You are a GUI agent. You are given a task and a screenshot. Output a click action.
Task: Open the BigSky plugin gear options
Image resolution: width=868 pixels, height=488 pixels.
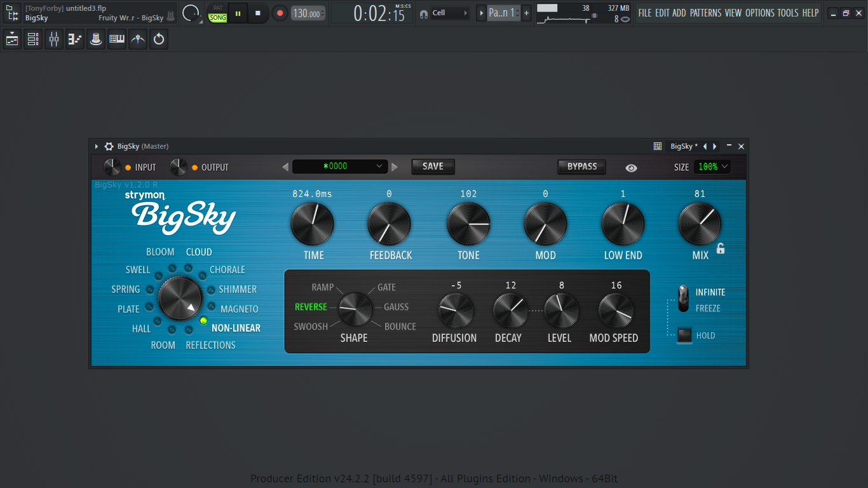109,146
